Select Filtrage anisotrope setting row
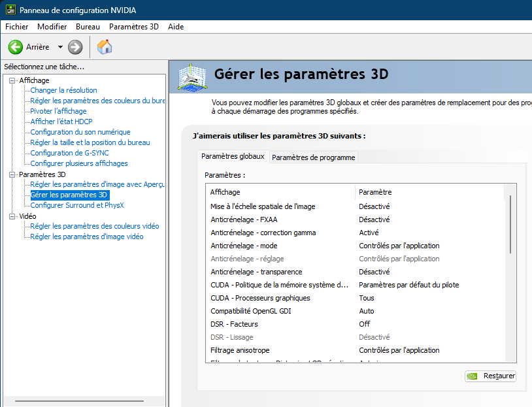This screenshot has width=532, height=407. pos(355,350)
